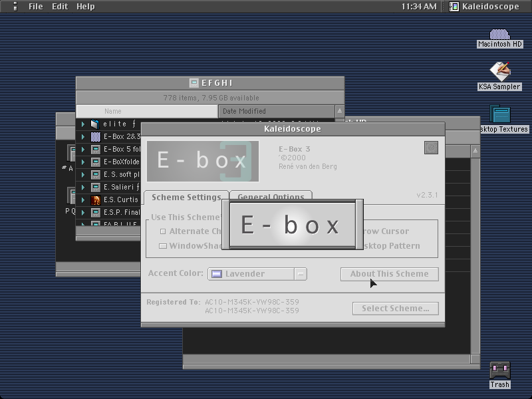
Task: Expand the 'E.S.P. Final' disclosure triangle
Action: tap(82, 213)
